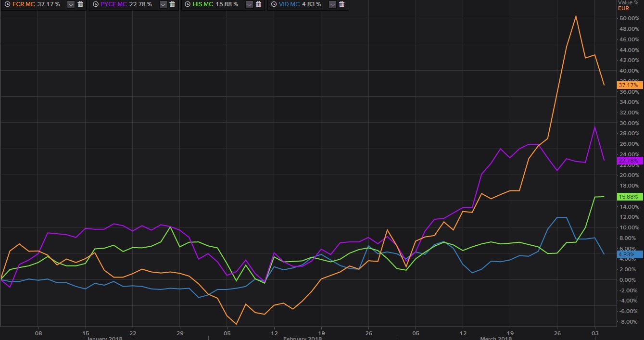
Task: Click the clock icon beside ECR.MC
Action: 7,4
